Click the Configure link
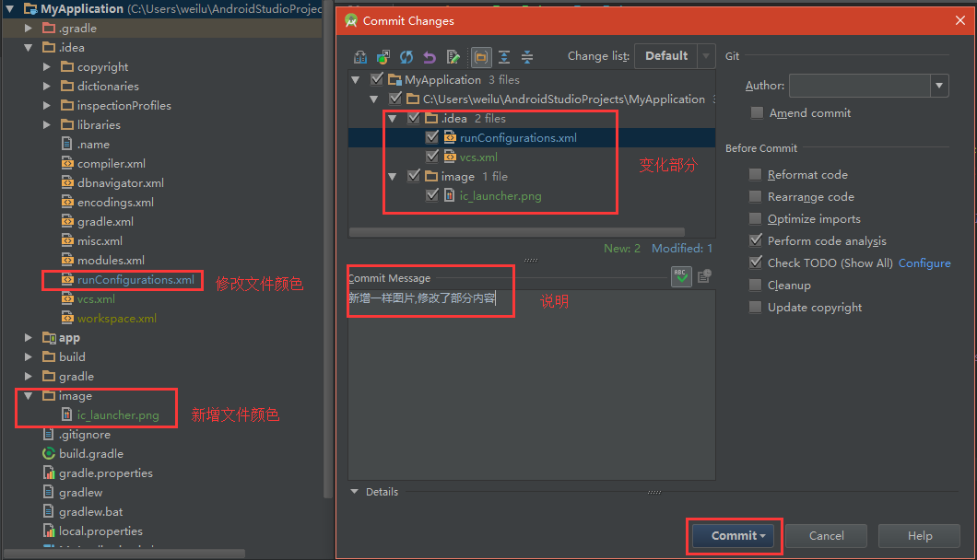The height and width of the screenshot is (560, 977). (924, 262)
